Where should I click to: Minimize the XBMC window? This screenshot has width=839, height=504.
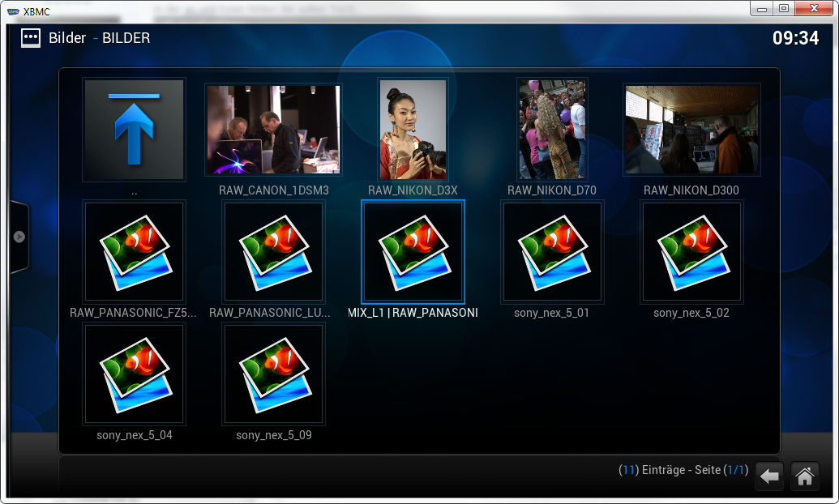(x=762, y=8)
